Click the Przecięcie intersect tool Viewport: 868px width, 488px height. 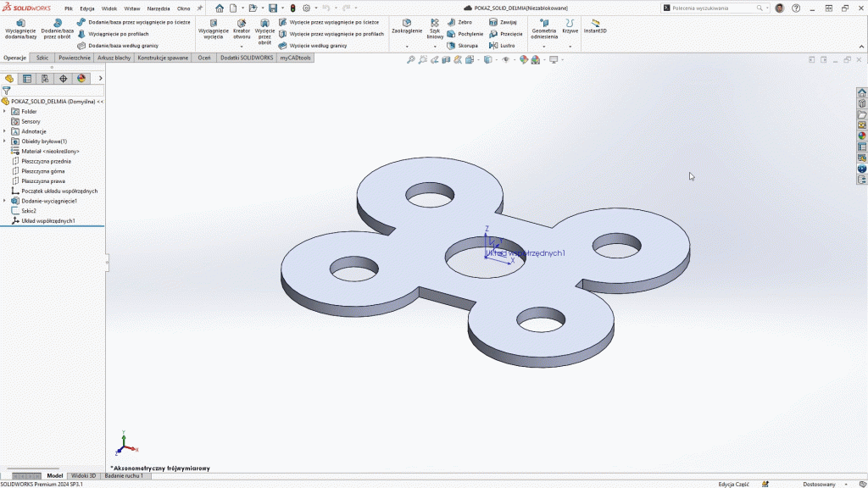pyautogui.click(x=505, y=34)
